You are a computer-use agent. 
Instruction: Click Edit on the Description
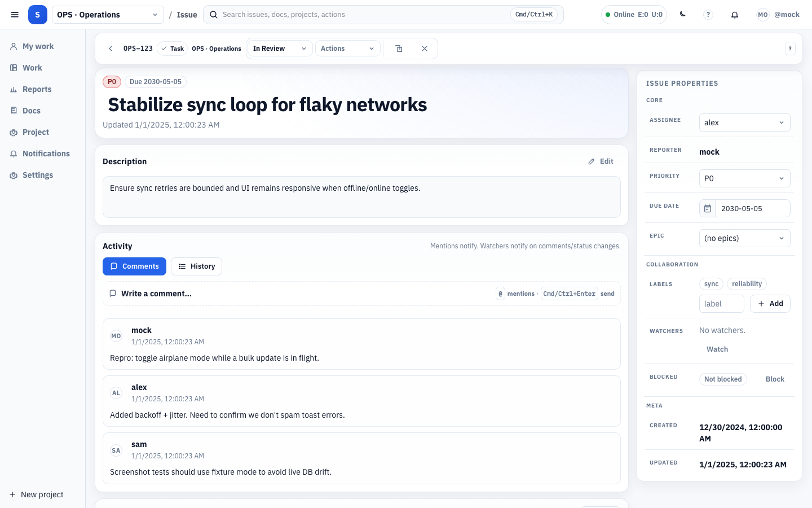[601, 161]
